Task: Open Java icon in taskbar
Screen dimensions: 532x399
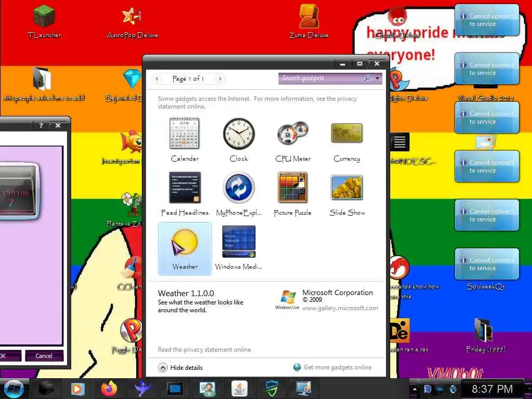Action: (x=239, y=389)
